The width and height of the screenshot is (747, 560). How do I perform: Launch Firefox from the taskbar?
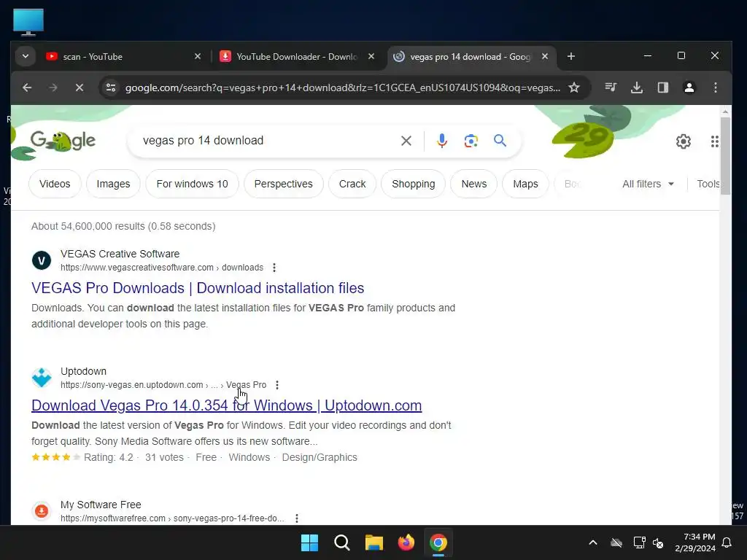[406, 542]
